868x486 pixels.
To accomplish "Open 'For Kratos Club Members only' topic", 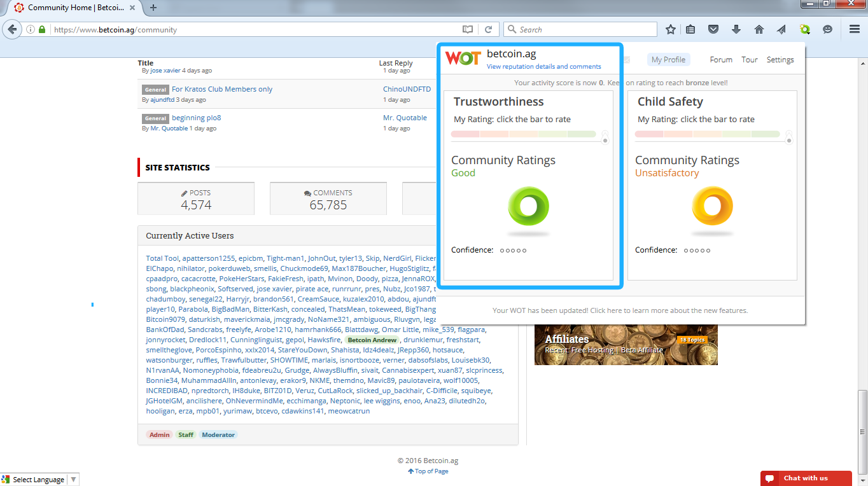I will tap(222, 89).
